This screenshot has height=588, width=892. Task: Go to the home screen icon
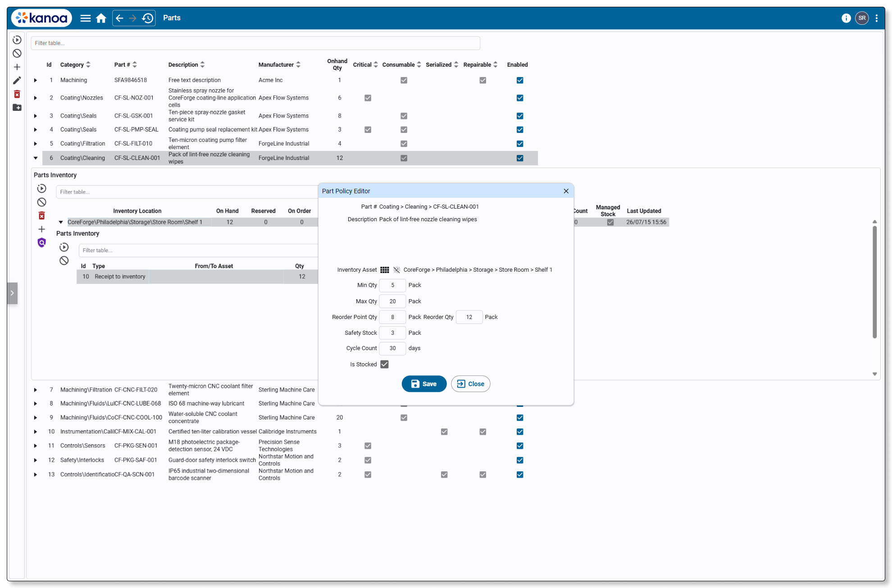(x=101, y=18)
